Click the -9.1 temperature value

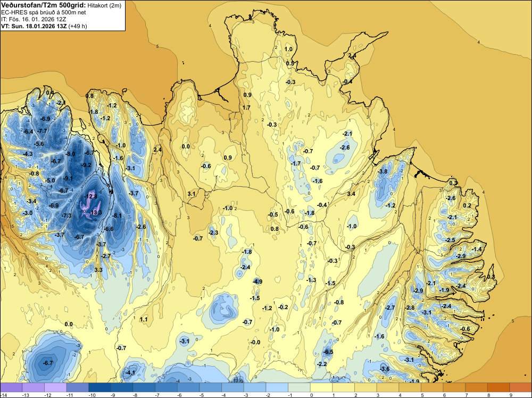(68, 178)
